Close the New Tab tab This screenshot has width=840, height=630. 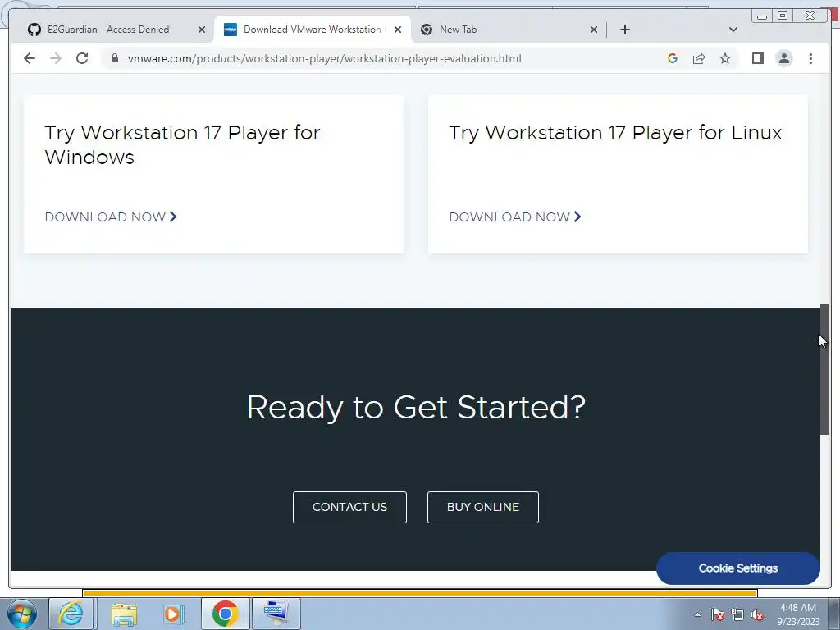point(594,30)
